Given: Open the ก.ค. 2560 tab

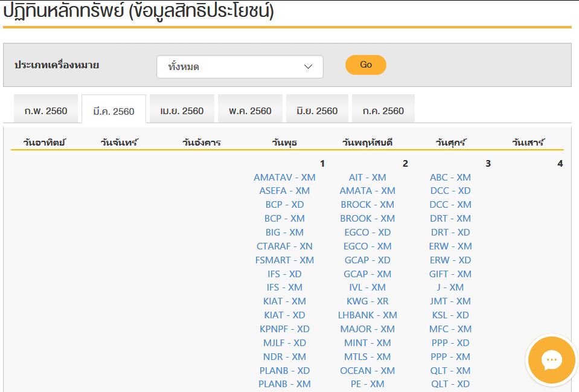Looking at the screenshot, I should [383, 109].
